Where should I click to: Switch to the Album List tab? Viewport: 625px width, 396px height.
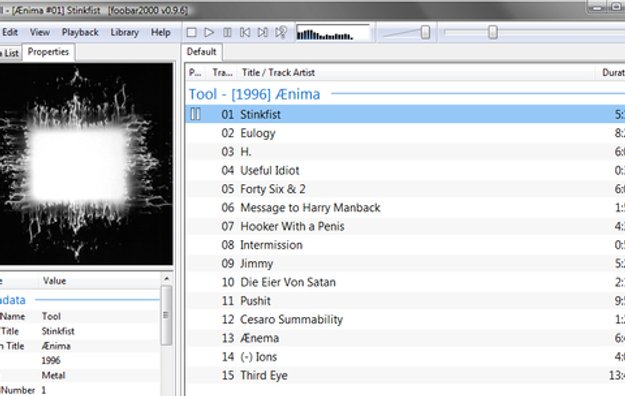point(10,53)
